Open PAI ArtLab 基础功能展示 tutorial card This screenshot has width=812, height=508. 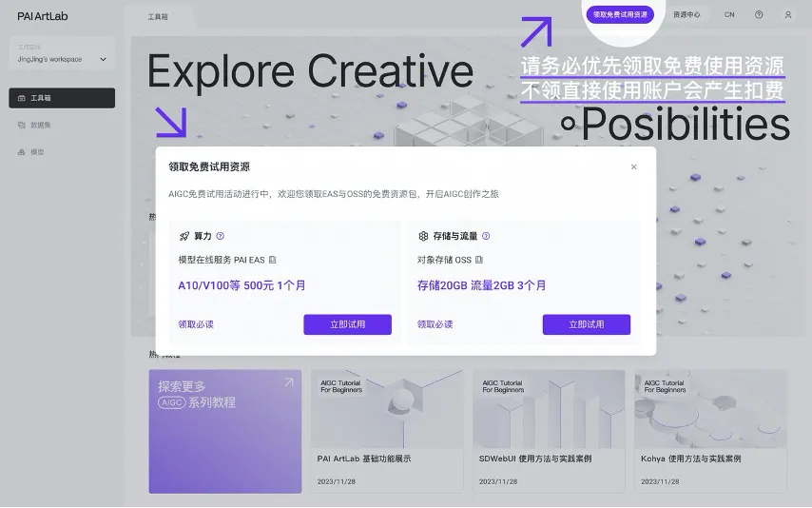387,431
